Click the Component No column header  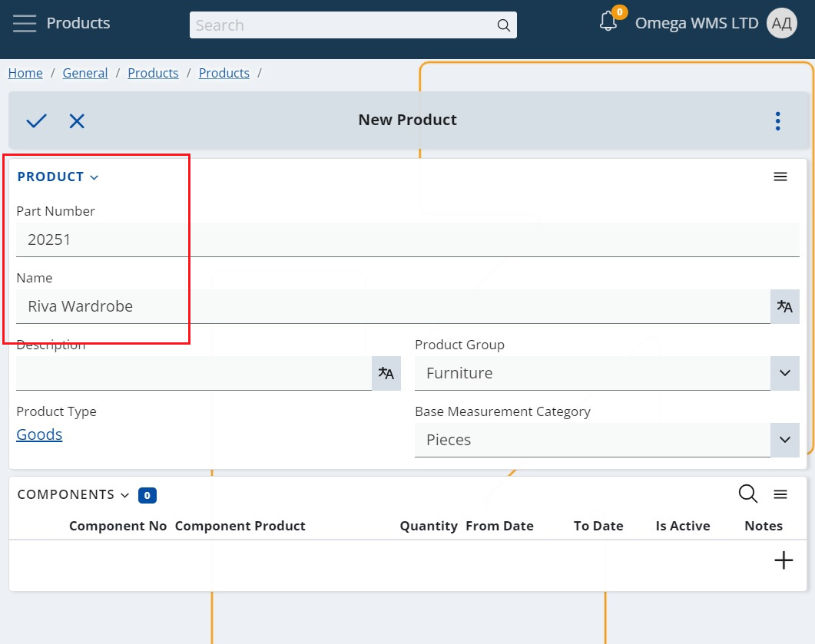point(118,526)
